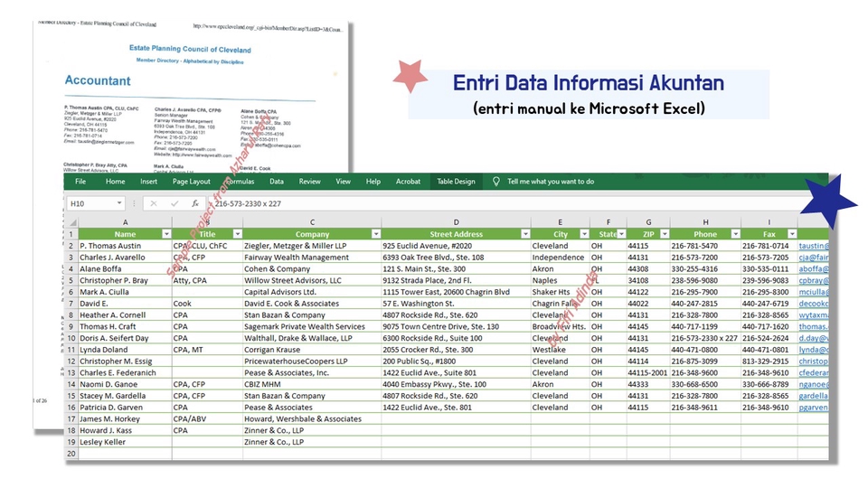868x488 pixels.
Task: Select cell PricewaterhouseCoopers LLP
Action: point(312,361)
